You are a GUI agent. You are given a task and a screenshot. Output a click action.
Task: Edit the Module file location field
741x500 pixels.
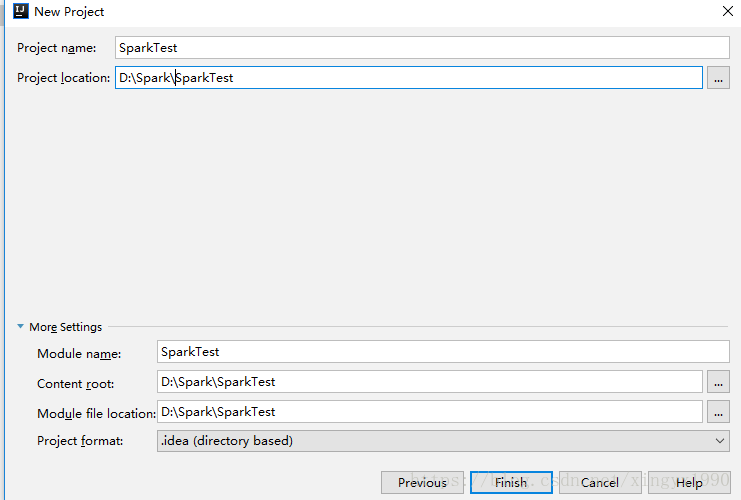coord(430,412)
